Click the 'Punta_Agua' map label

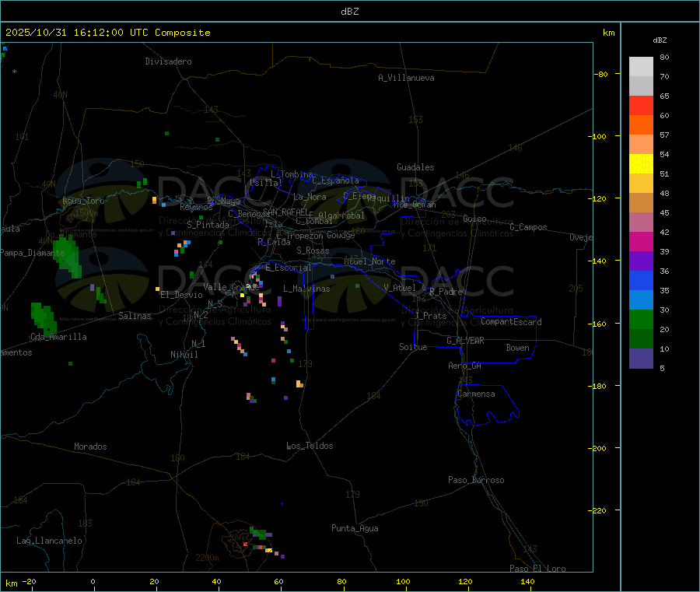[x=355, y=528]
